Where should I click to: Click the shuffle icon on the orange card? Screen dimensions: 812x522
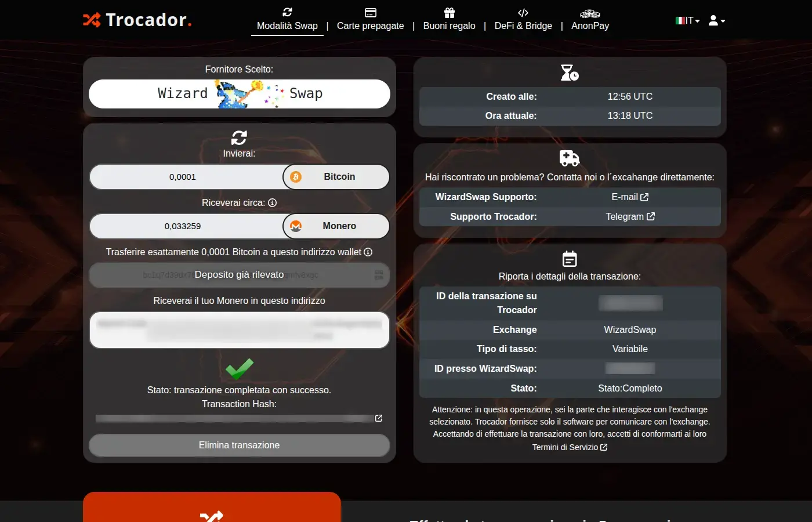[212, 516]
